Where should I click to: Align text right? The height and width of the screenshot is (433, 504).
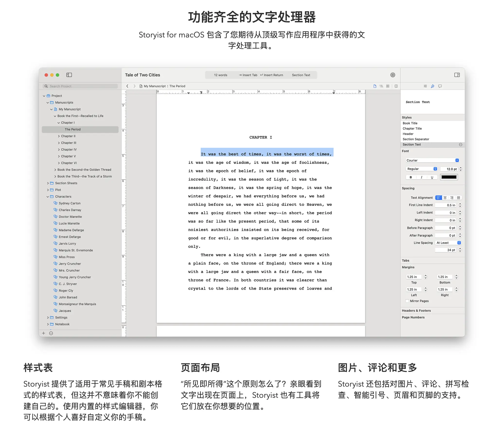[452, 198]
